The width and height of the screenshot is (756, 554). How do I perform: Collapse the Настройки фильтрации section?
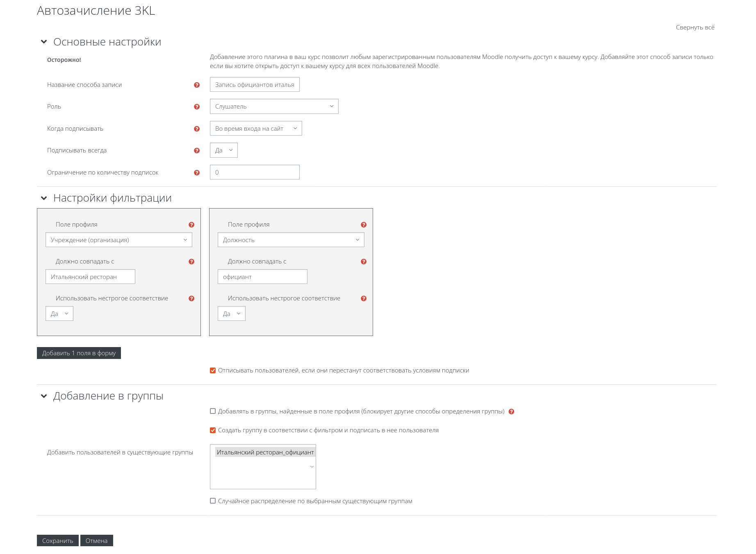[x=44, y=198]
